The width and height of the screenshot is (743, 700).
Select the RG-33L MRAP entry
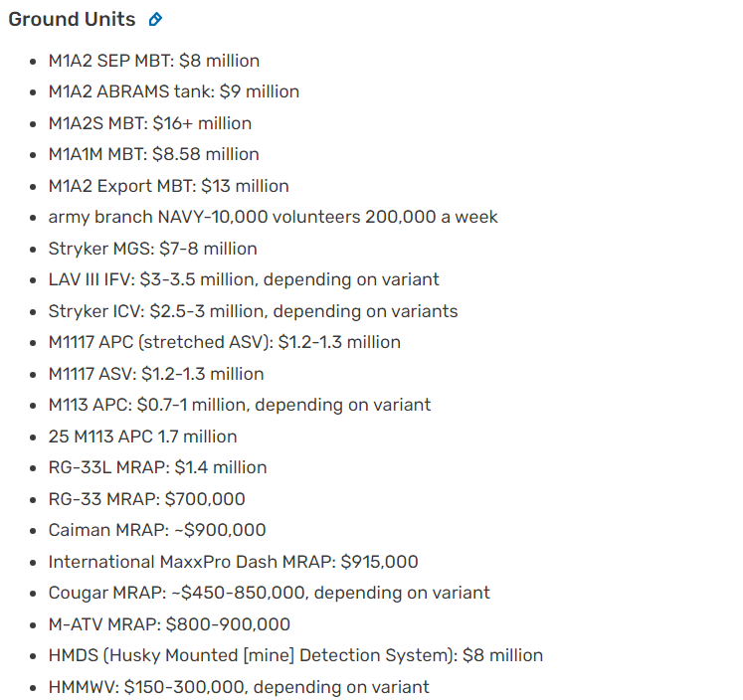(157, 467)
